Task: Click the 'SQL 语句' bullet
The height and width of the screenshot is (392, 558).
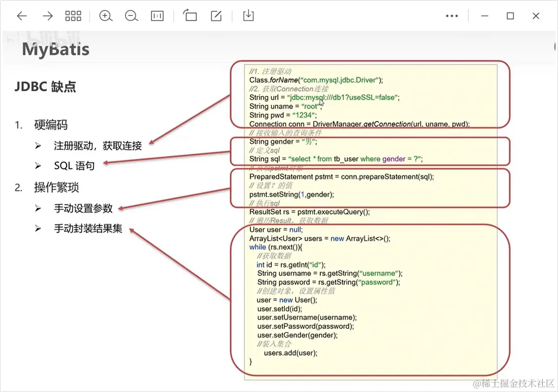Action: pos(74,166)
